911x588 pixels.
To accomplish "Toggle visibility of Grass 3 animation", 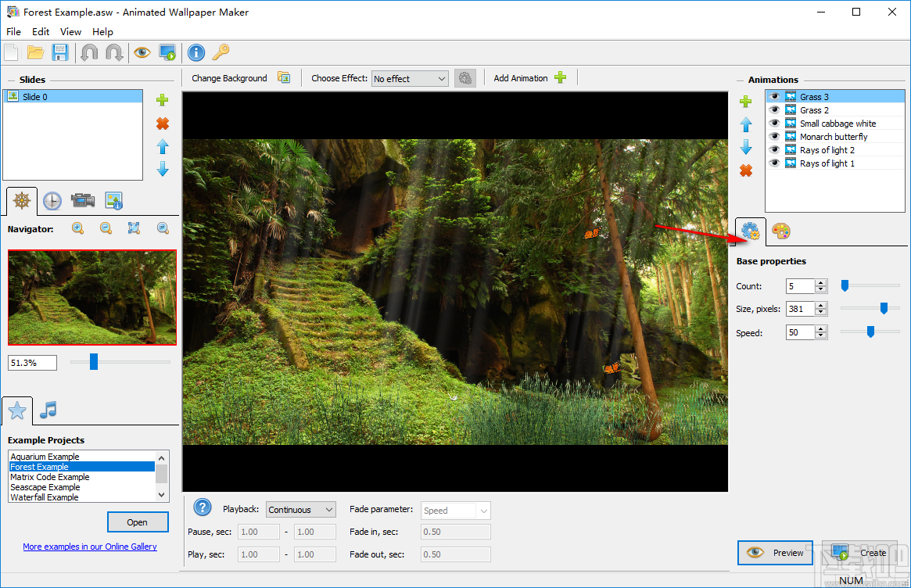I will click(x=774, y=96).
